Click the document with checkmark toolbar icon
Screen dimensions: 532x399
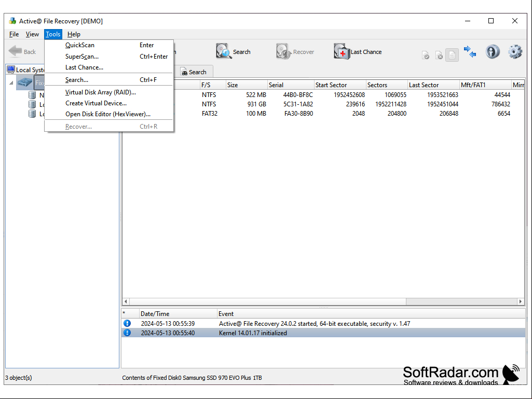coord(426,55)
